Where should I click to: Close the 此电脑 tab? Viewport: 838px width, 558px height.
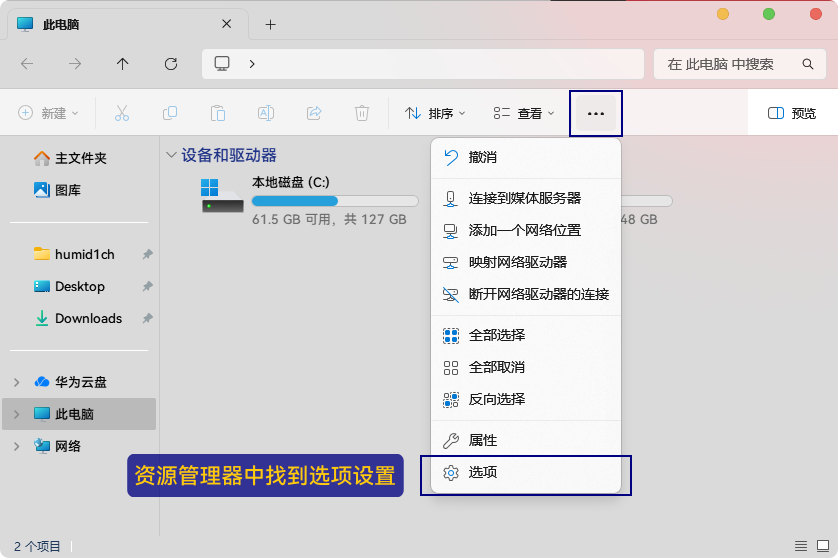point(227,24)
